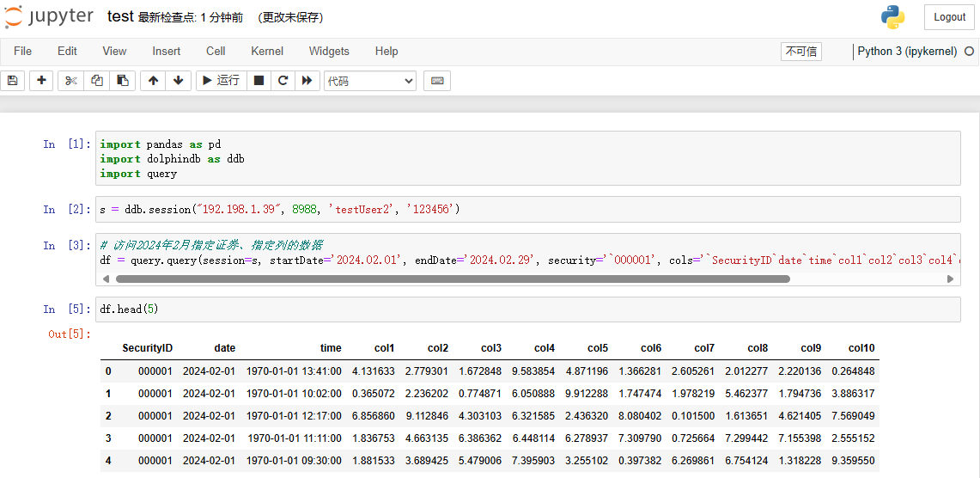The height and width of the screenshot is (478, 980).
Task: Click the In [1] cell prompt
Action: 67,144
